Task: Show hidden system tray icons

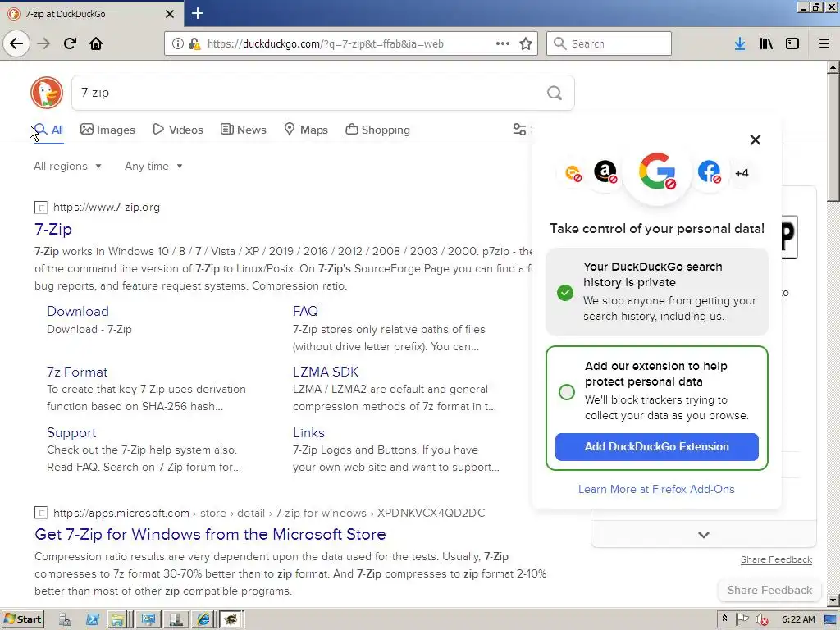Action: (724, 619)
